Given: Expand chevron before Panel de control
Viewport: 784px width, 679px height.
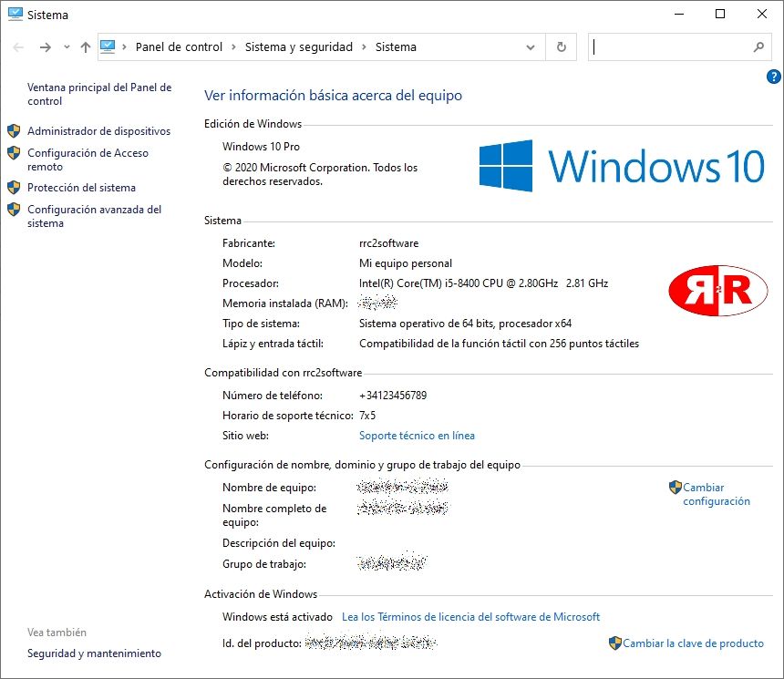Looking at the screenshot, I should coord(124,47).
